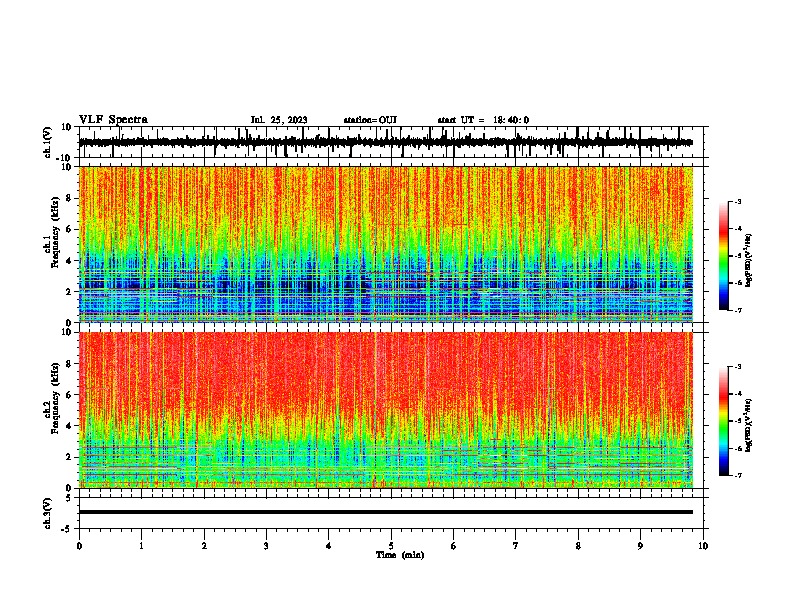Click the "VLF Spectra" title text
Image resolution: width=792 pixels, height=612 pixels.
pos(113,120)
